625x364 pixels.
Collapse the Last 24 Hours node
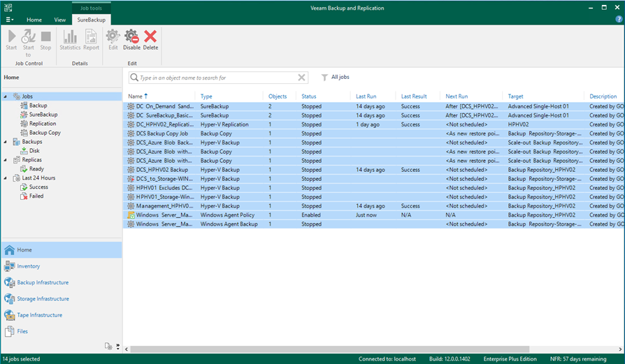tap(6, 178)
